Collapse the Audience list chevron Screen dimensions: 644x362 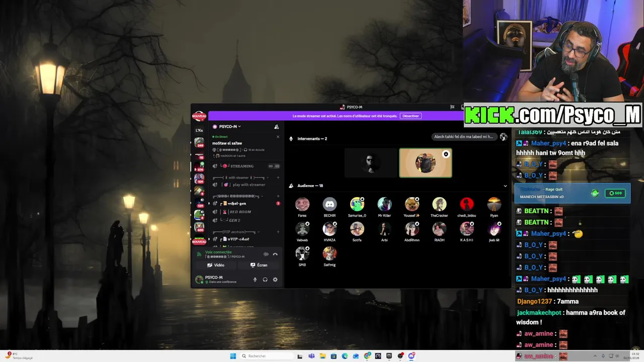(x=505, y=186)
